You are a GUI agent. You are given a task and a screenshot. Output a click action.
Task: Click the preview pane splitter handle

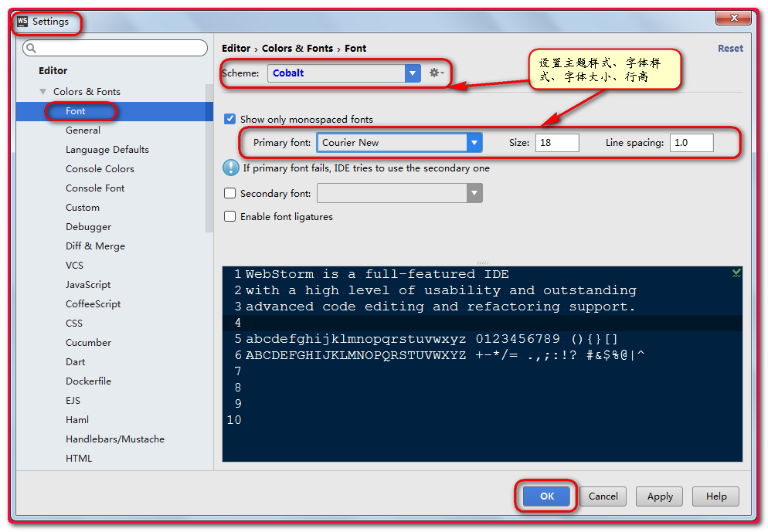point(482,263)
